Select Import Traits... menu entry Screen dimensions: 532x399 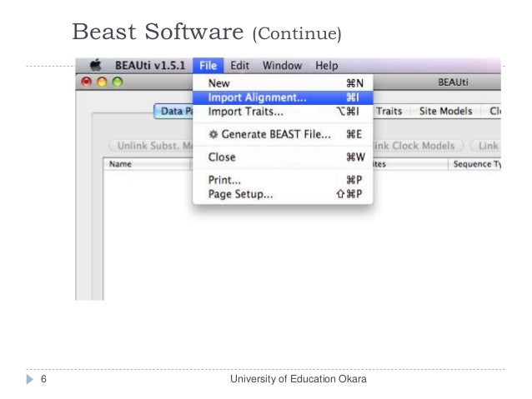(x=283, y=112)
